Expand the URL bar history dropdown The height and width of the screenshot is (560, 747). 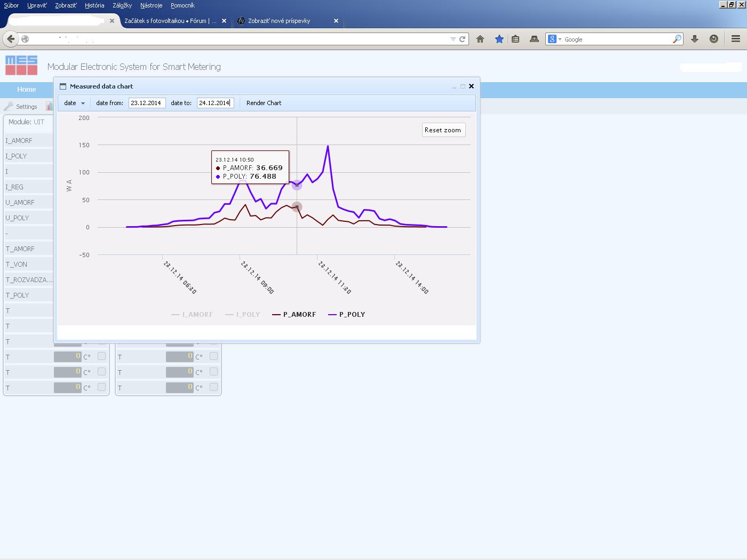click(x=453, y=39)
